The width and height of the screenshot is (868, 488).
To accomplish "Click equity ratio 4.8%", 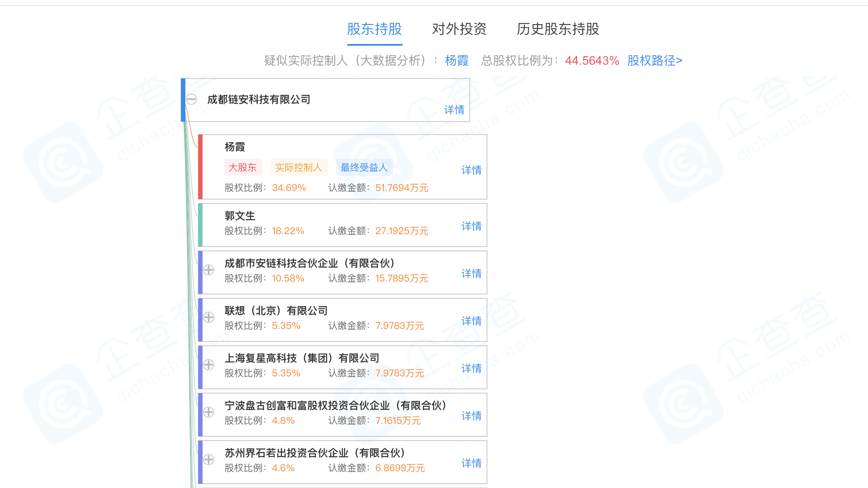I will (283, 421).
